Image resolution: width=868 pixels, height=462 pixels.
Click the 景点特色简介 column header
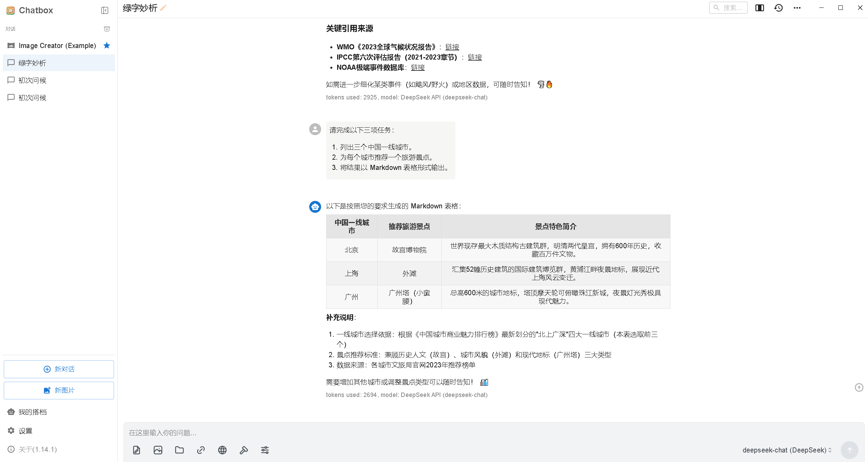click(x=556, y=226)
